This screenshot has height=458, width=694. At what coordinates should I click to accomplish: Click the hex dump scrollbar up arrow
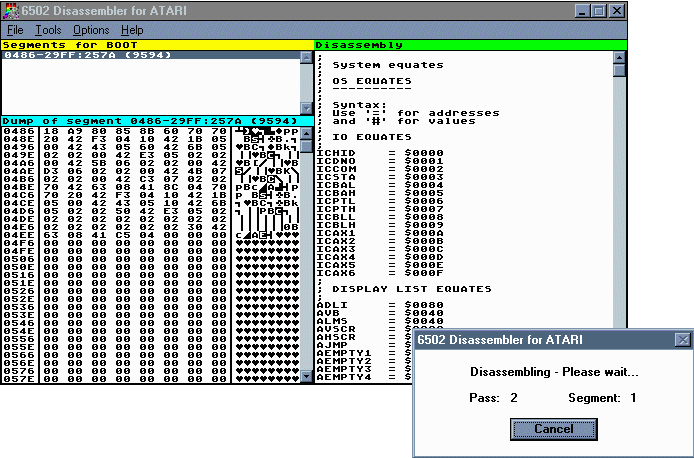coord(306,131)
